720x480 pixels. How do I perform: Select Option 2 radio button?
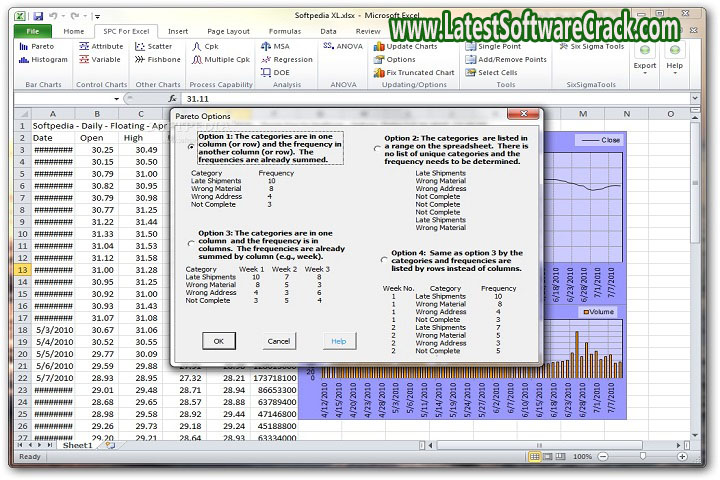[x=377, y=148]
